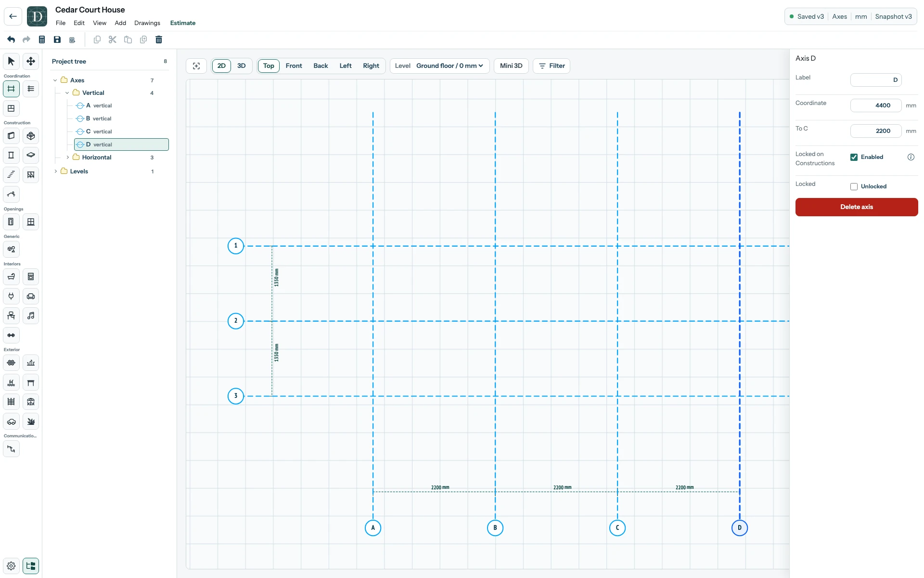Pick the wall tool under Construction
924x578 pixels.
(x=11, y=136)
